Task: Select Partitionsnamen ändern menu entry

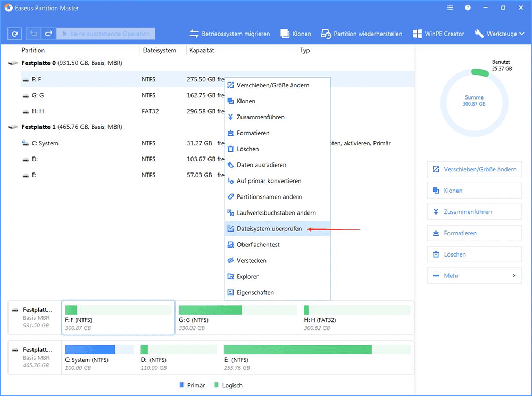Action: pos(278,197)
